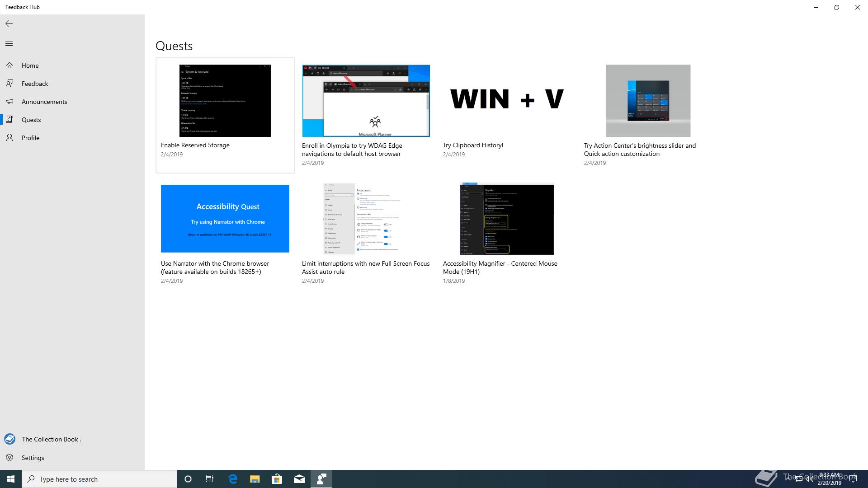
Task: Launch Microsoft Edge from taskbar
Action: (x=233, y=479)
